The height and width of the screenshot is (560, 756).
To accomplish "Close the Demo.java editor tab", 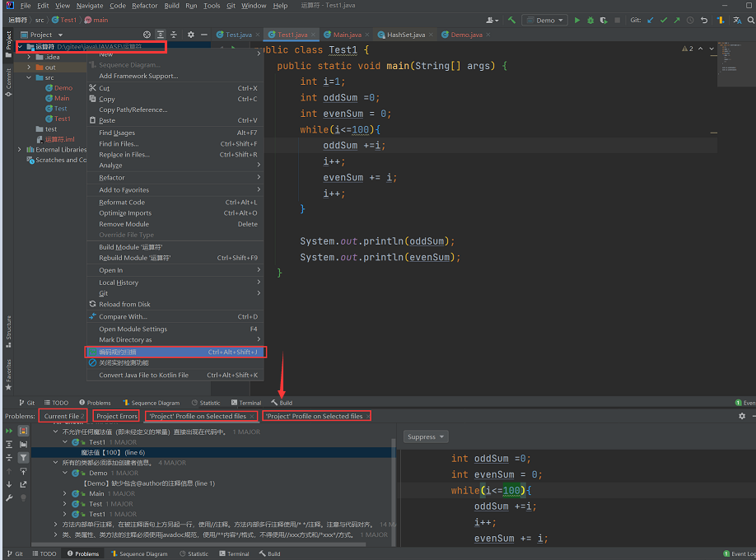I will [x=488, y=35].
